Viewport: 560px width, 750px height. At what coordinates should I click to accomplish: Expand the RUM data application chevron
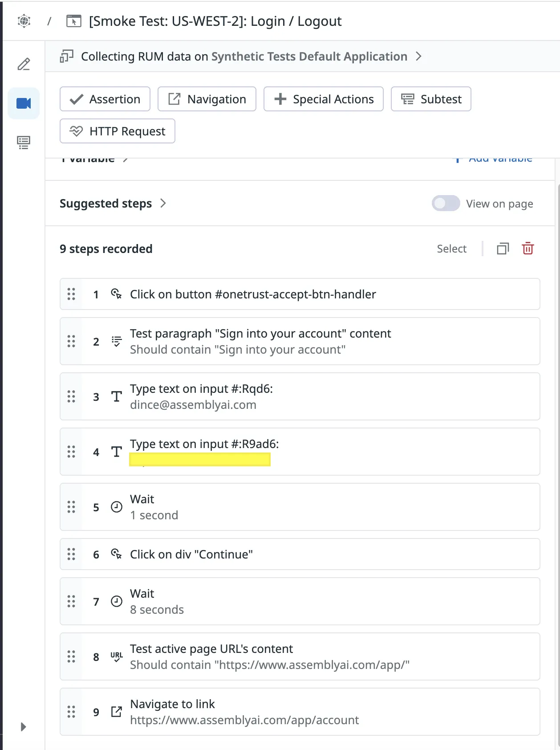pos(418,57)
